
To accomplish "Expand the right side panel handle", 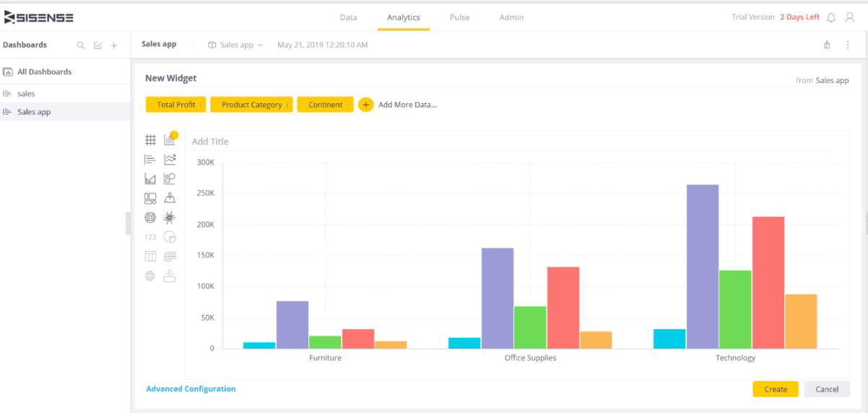I will (866, 223).
